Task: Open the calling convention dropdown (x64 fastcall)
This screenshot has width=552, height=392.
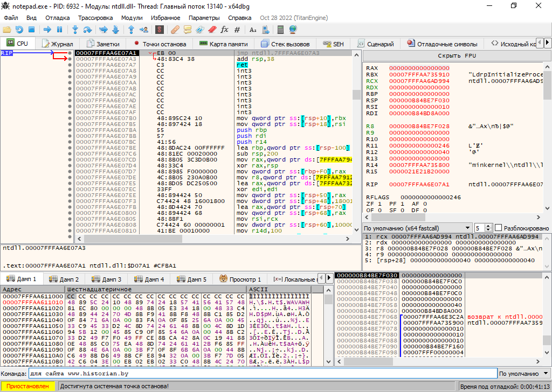Action: click(418, 228)
